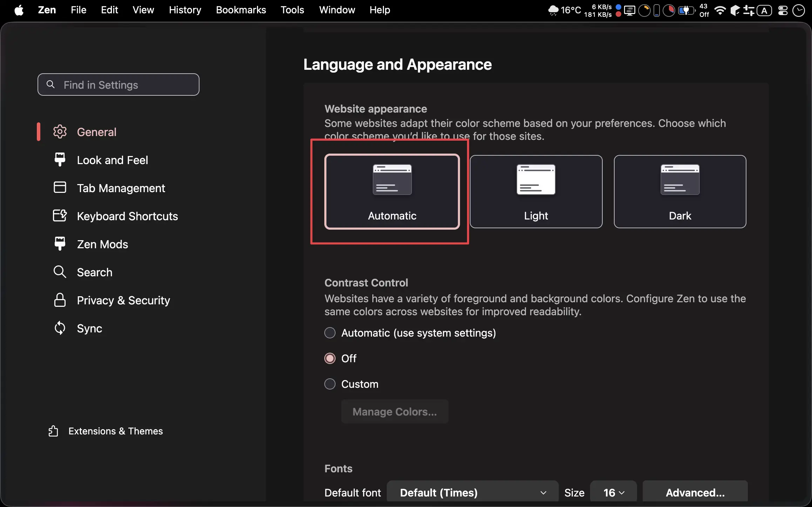The image size is (812, 507).
Task: Click the Tab Management window icon
Action: click(60, 188)
